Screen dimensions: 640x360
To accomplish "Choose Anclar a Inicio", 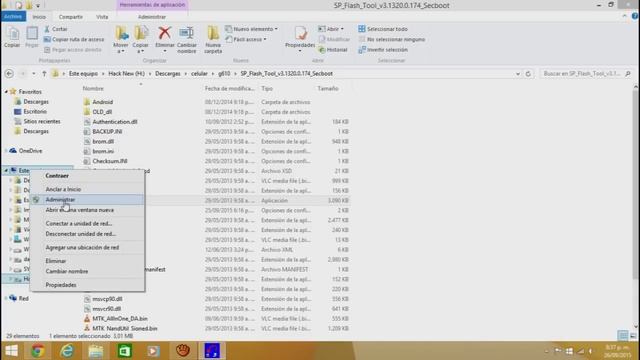I will (x=87, y=189).
